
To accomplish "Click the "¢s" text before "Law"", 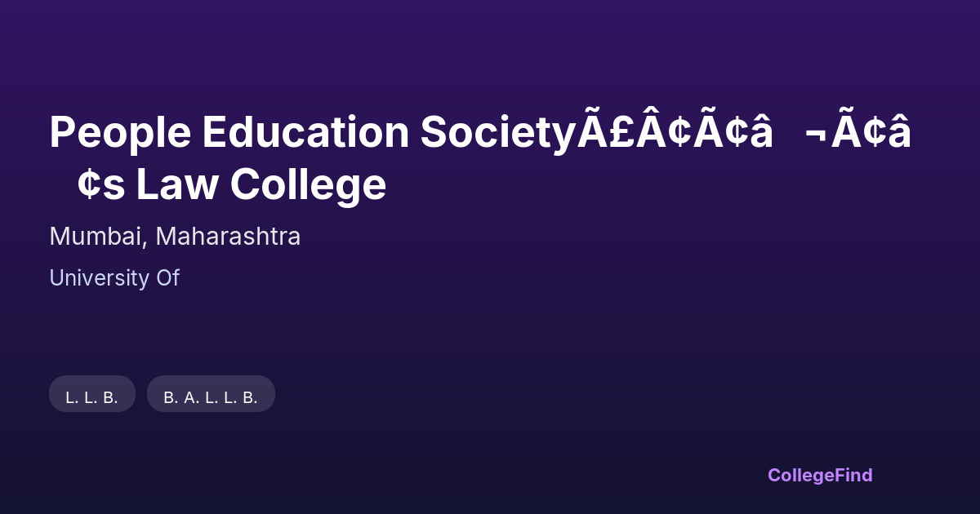I will [101, 184].
